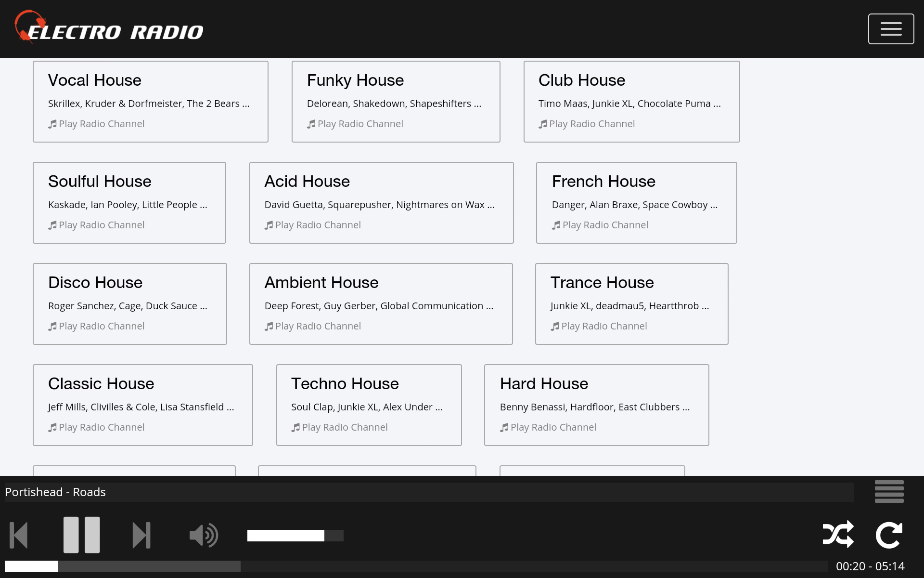
Task: Click the Deep Forest, Guy Gerber artist line
Action: click(x=379, y=306)
